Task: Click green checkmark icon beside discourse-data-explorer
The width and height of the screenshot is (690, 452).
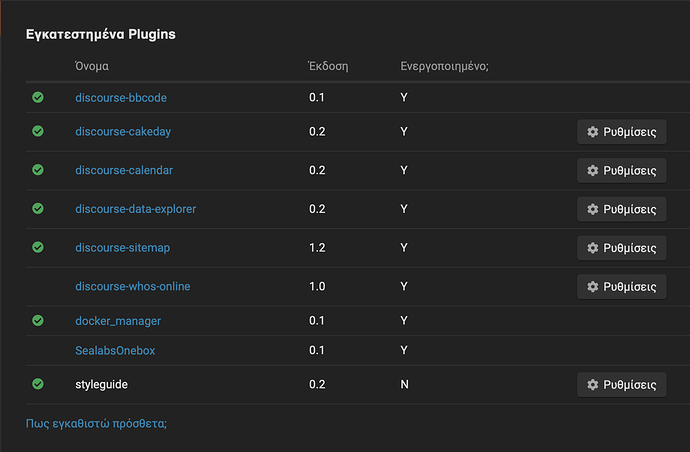Action: pyautogui.click(x=38, y=209)
